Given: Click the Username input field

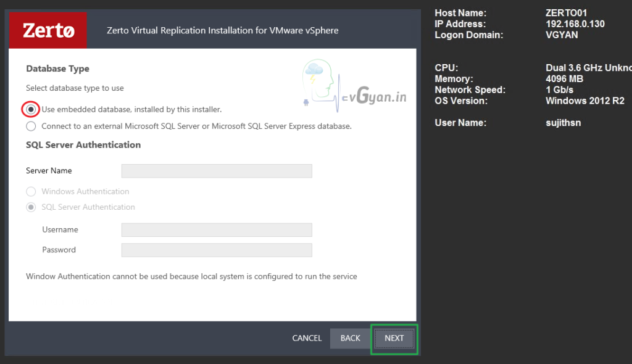Looking at the screenshot, I should [217, 230].
